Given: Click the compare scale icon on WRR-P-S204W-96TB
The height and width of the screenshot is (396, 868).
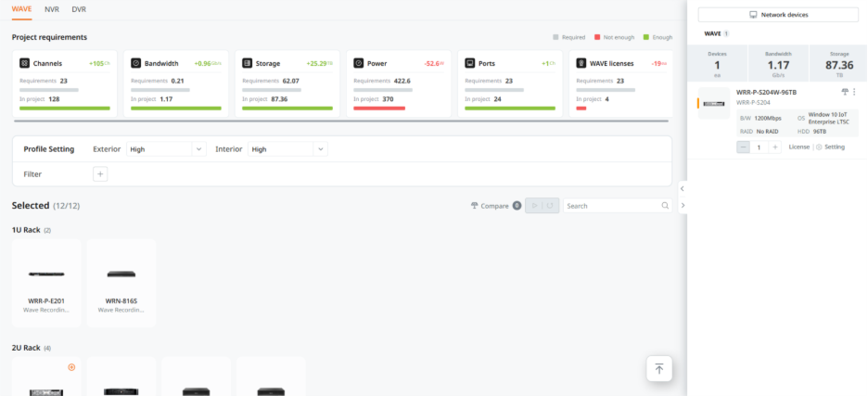Looking at the screenshot, I should coord(845,92).
